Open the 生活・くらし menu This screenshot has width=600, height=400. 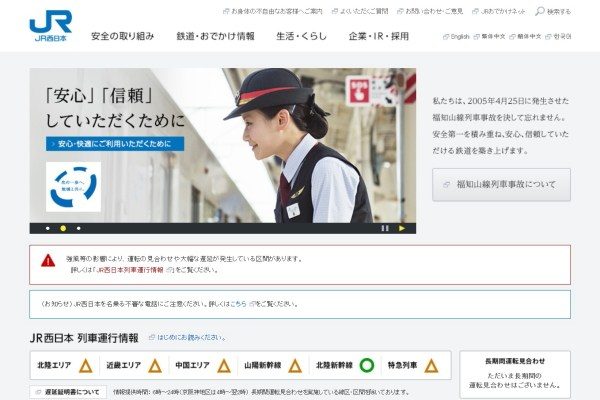click(302, 36)
